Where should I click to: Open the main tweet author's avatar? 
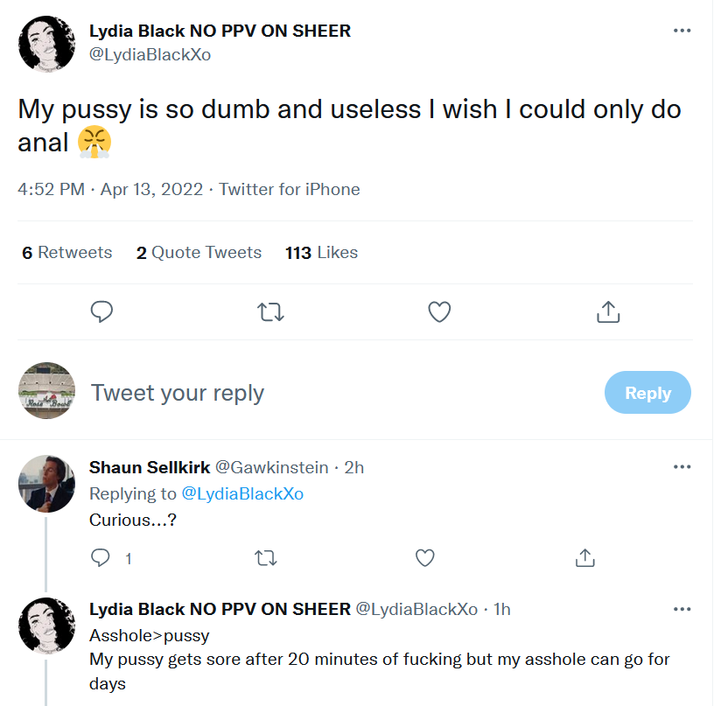[x=46, y=44]
